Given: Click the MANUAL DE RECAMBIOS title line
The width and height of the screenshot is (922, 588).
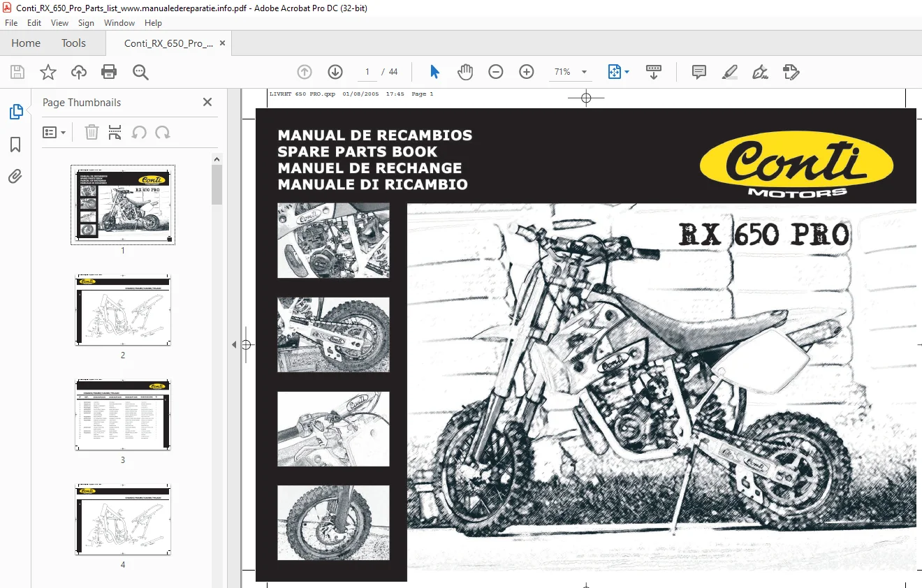Looking at the screenshot, I should (x=375, y=135).
